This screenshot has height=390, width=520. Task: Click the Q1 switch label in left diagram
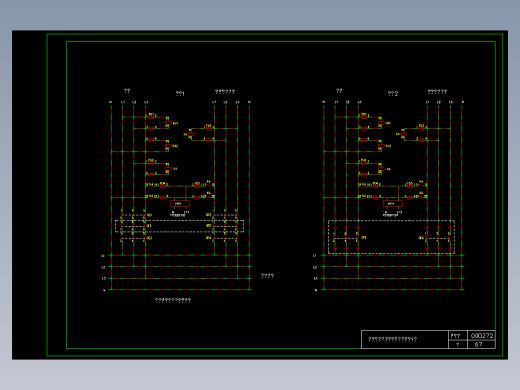pyautogui.click(x=149, y=226)
